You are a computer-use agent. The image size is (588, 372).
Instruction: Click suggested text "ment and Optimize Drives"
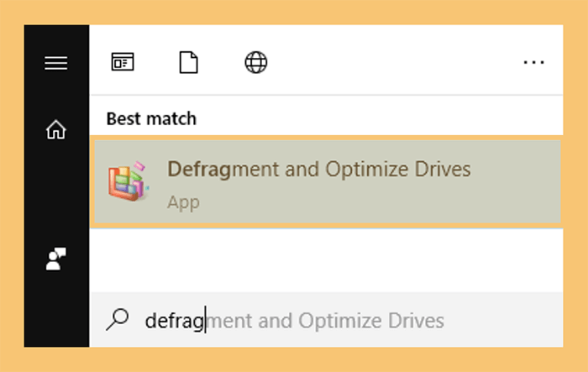pos(326,321)
